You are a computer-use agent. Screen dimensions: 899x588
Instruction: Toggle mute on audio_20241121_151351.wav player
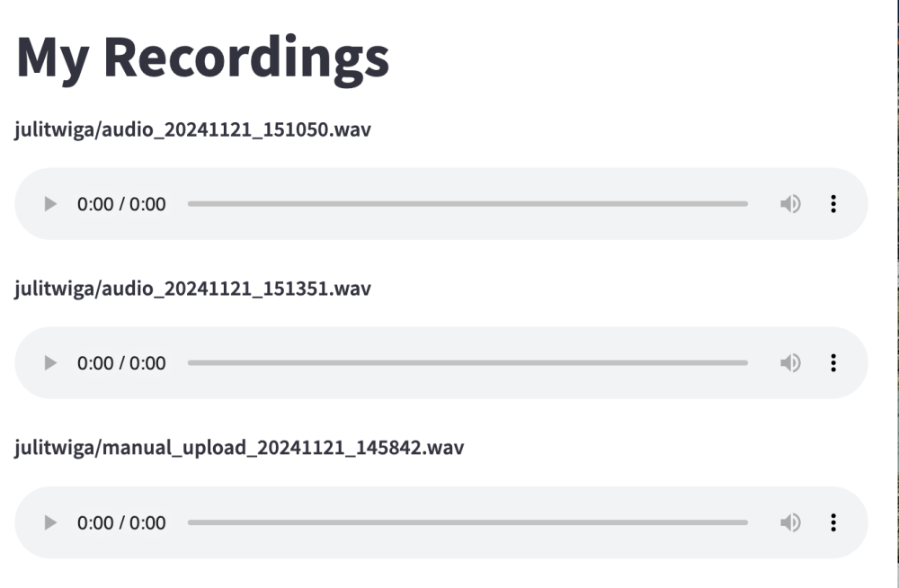pyautogui.click(x=790, y=363)
